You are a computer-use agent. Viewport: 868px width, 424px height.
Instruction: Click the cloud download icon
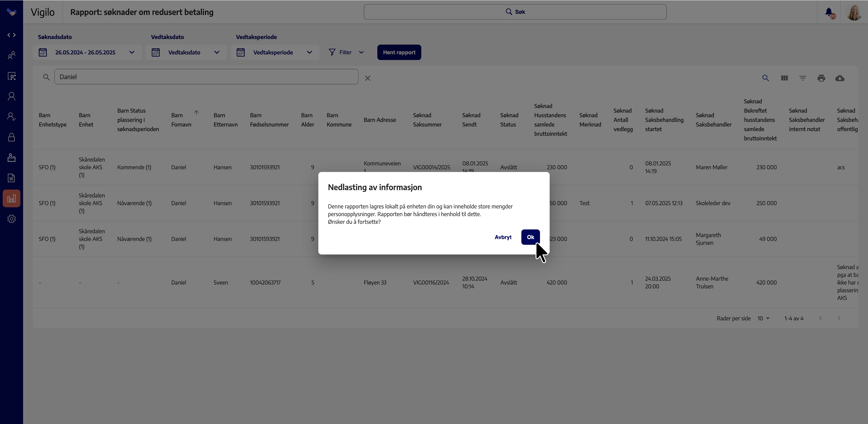point(840,78)
